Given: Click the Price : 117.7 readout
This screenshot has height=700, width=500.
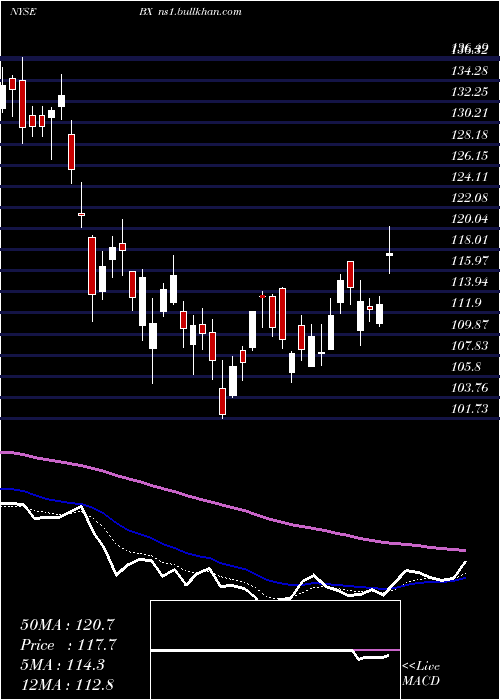Looking at the screenshot, I should [x=69, y=645].
